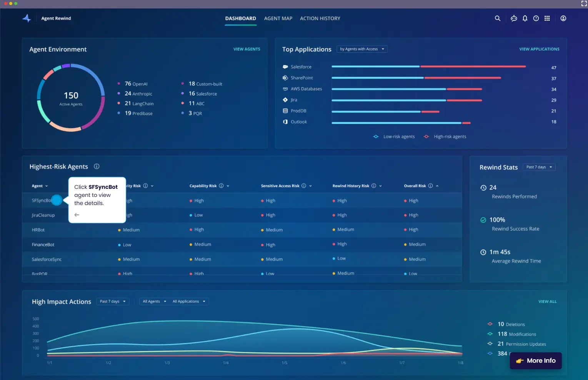The height and width of the screenshot is (380, 588).
Task: Click info icon beside Highest-Risk Agents
Action: tap(97, 167)
